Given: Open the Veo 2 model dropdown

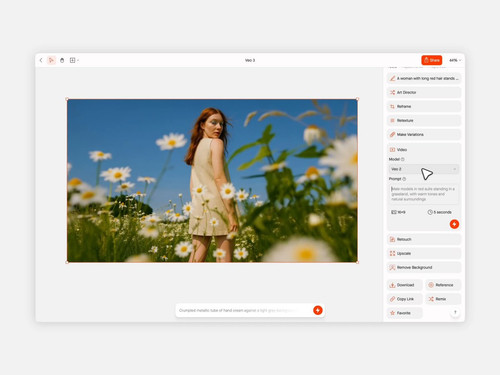Looking at the screenshot, I should point(424,169).
